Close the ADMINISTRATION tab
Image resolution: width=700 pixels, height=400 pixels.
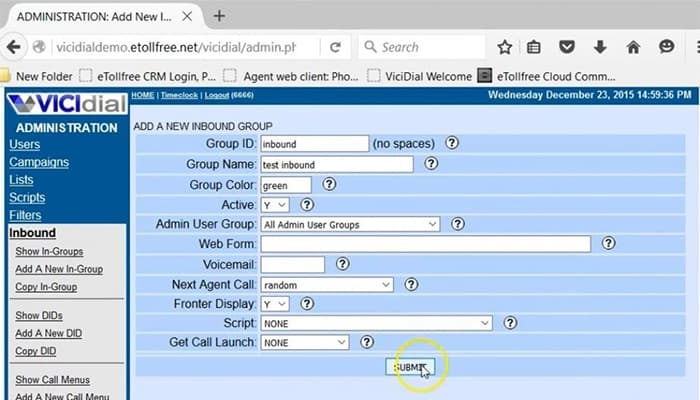(x=187, y=17)
